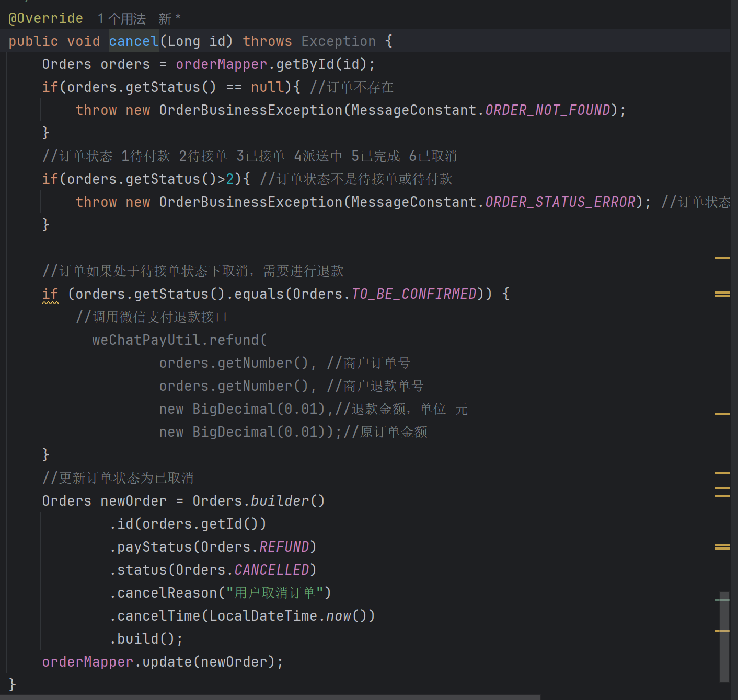Click the vertical scrollbar thumb of the editor
Viewport: 738px width, 700px height.
tap(724, 637)
